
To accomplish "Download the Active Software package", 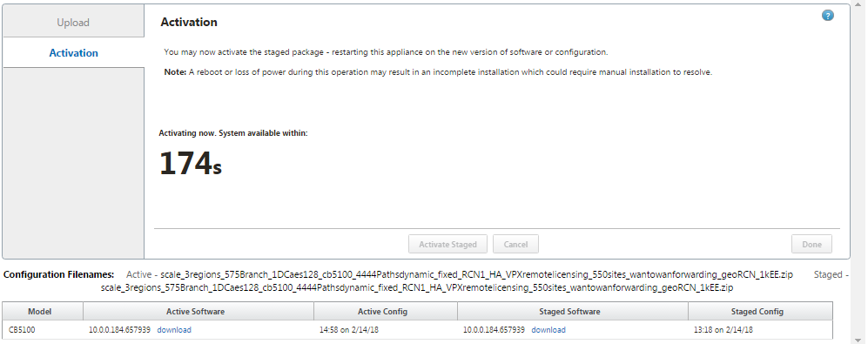I will (174, 330).
